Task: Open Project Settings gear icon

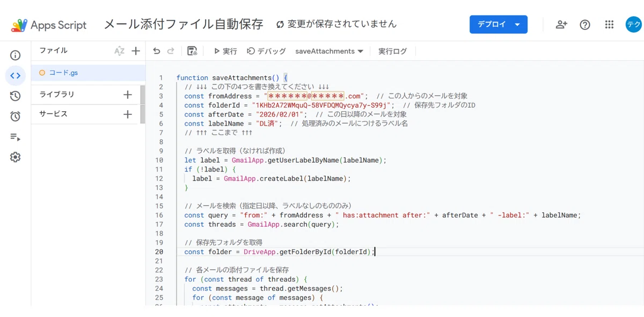Action: click(15, 157)
